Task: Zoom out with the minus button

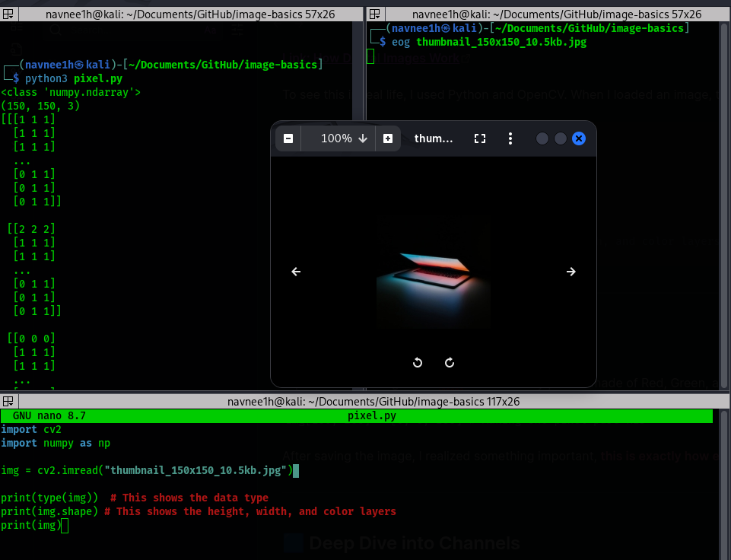Action: [x=288, y=138]
